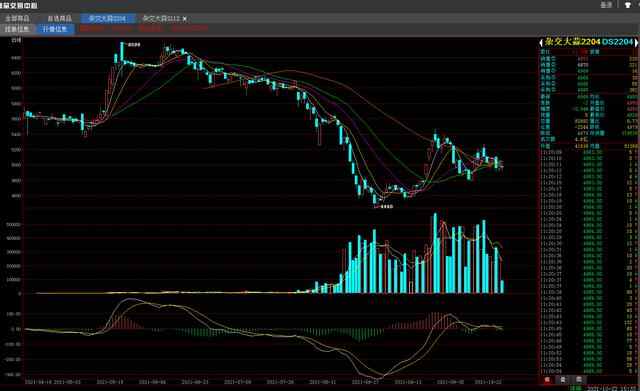This screenshot has width=640, height=391.
Task: Click the tallest volume bar in volume panel
Action: [x=436, y=253]
